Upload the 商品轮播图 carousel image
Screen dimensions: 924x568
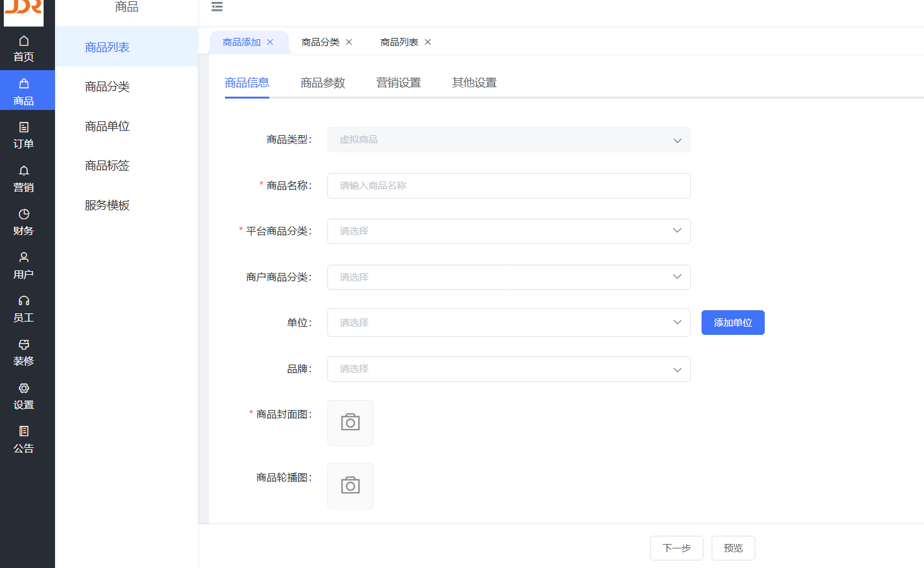coord(350,486)
